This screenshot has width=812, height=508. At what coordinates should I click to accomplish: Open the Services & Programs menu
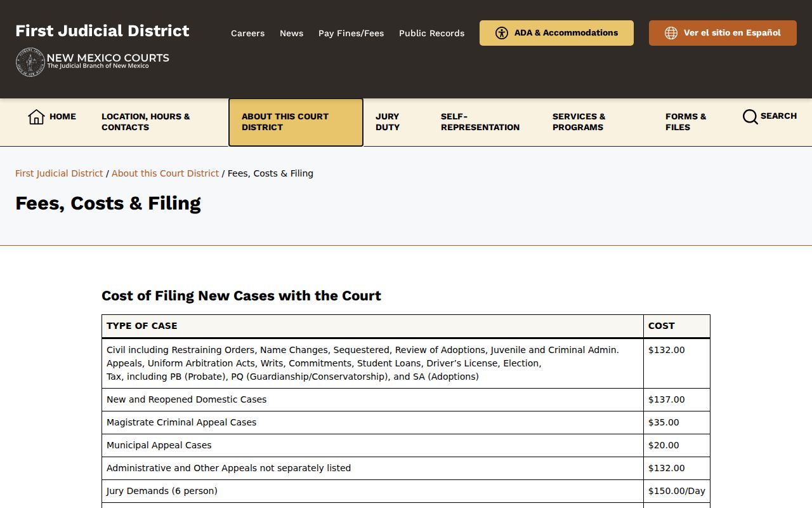pyautogui.click(x=596, y=122)
